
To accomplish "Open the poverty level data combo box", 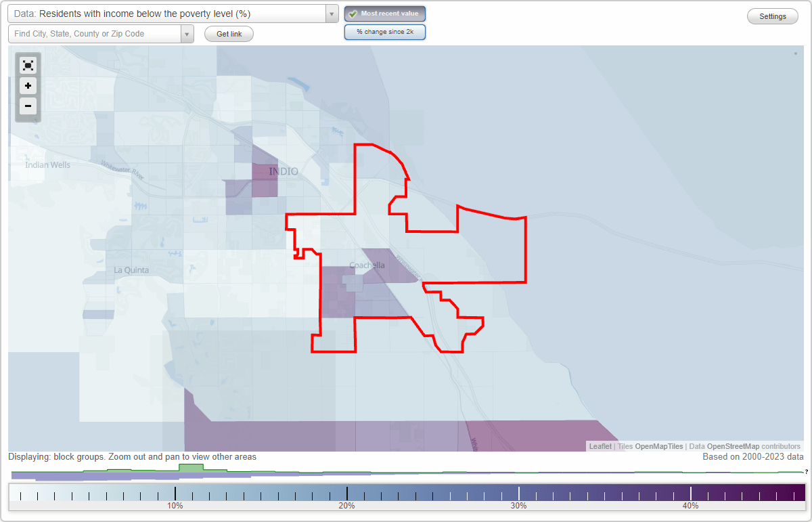I will (330, 13).
